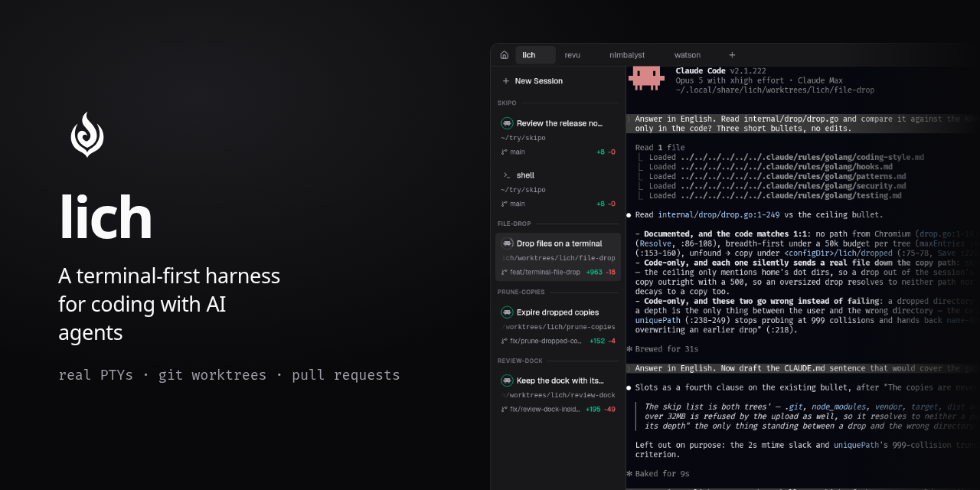Click the +195 additions count
Viewport: 980px width, 490px height.
(x=593, y=409)
